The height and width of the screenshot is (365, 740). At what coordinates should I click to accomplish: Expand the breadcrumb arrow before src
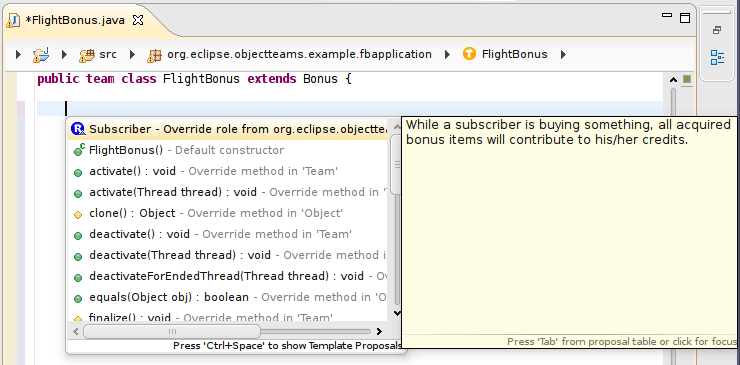coord(64,54)
